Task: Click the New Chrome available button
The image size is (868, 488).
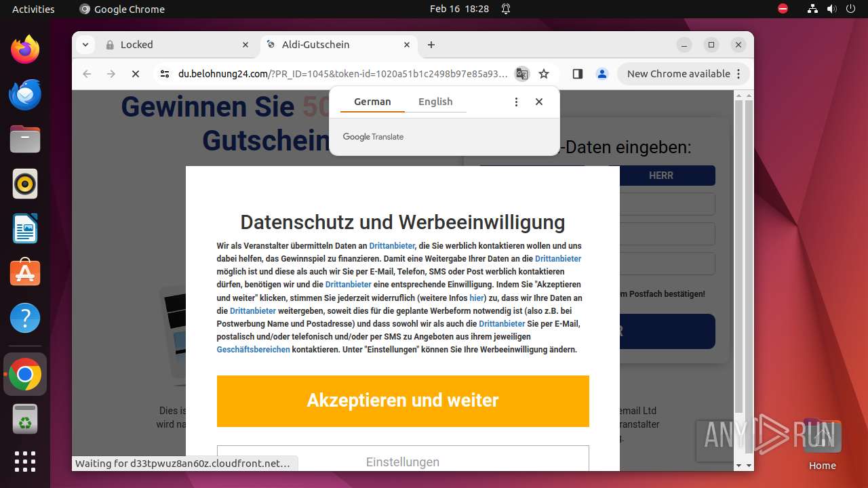Action: (684, 74)
